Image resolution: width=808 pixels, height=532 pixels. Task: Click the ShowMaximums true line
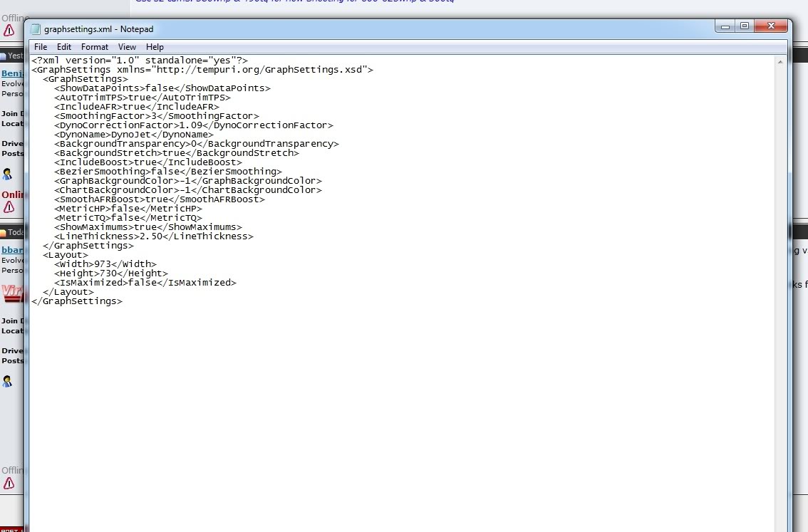coord(148,227)
